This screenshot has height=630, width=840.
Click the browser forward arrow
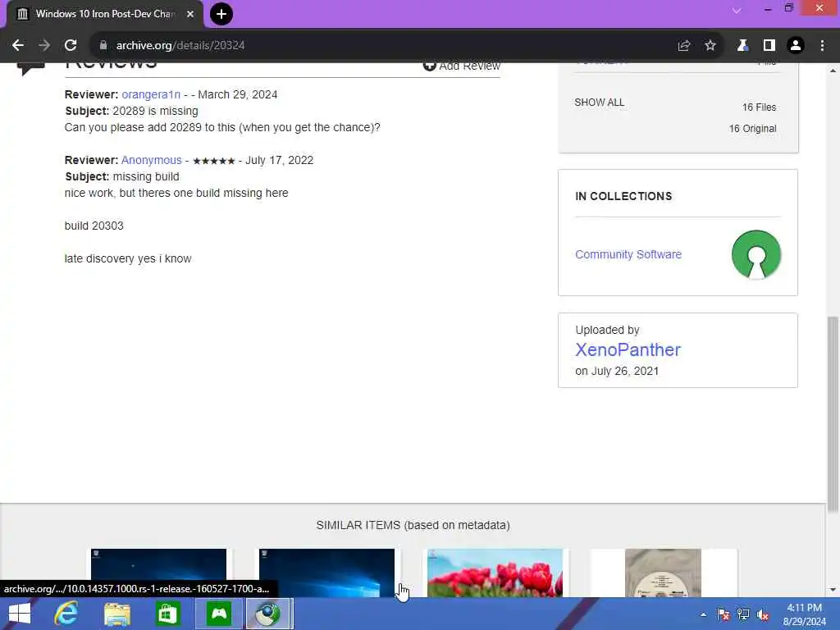[x=44, y=46]
